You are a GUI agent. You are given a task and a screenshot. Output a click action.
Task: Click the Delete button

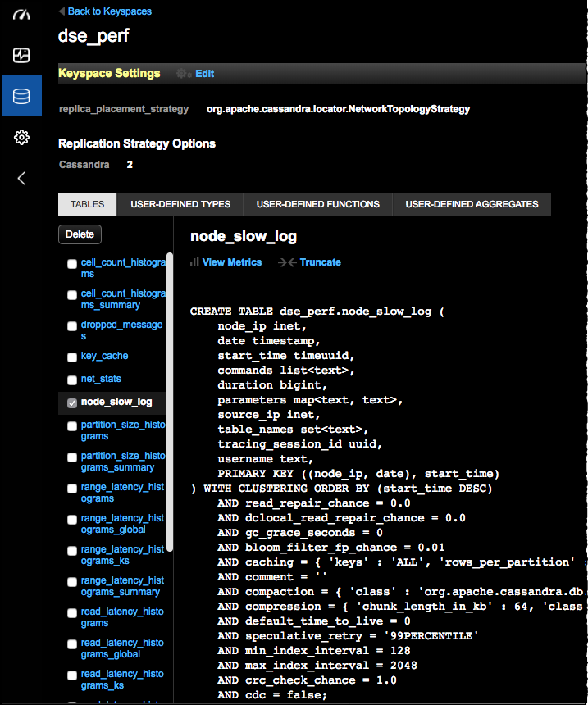[x=80, y=234]
